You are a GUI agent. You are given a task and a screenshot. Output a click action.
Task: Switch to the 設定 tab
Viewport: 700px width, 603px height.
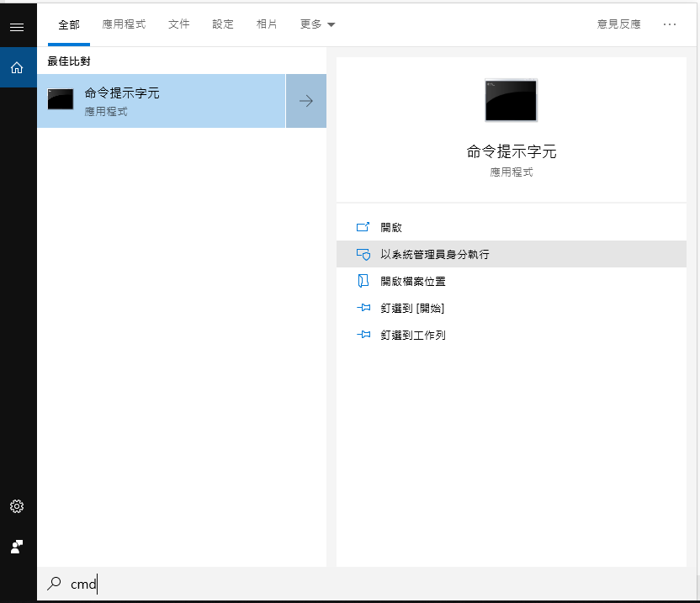pyautogui.click(x=223, y=24)
